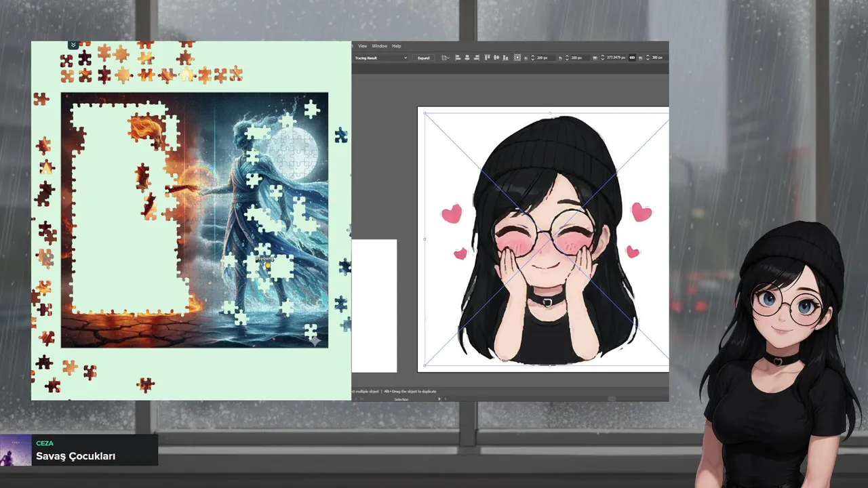Click horizontal align center icon
The width and height of the screenshot is (868, 488).
(x=467, y=58)
